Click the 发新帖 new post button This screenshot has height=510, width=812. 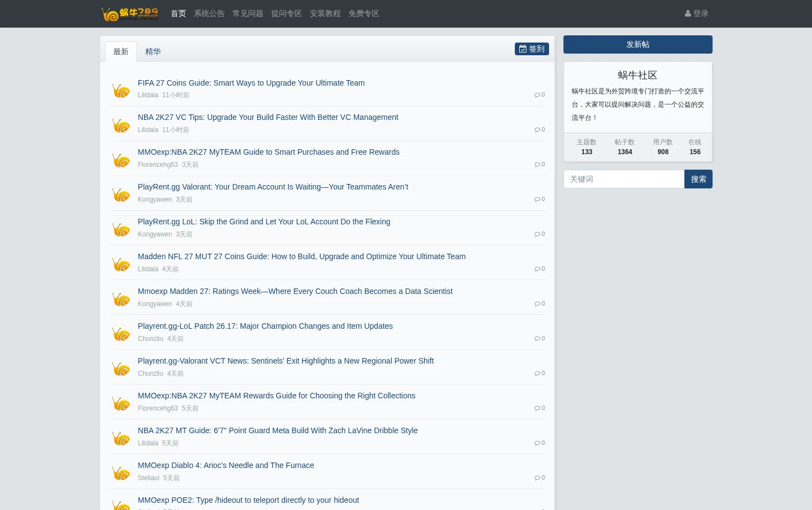(638, 45)
